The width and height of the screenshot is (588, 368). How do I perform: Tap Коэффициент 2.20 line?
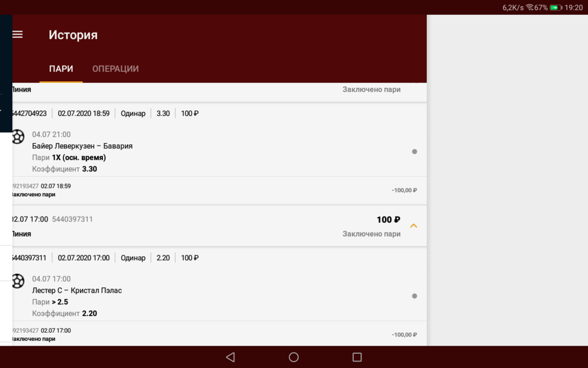tap(65, 314)
